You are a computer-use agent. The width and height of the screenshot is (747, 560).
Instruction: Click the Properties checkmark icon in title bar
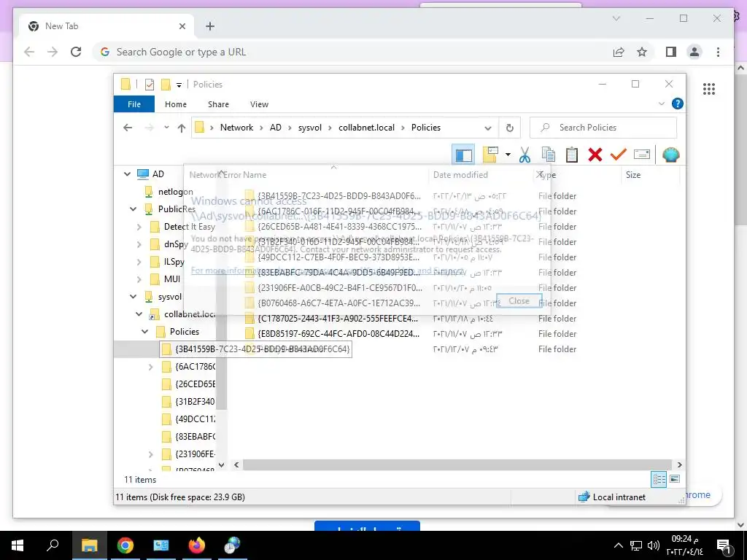click(149, 85)
